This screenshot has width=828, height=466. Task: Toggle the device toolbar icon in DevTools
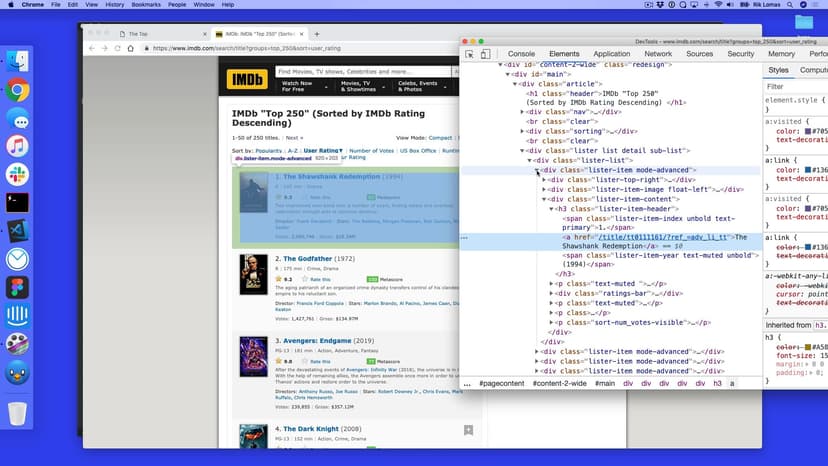click(x=485, y=54)
